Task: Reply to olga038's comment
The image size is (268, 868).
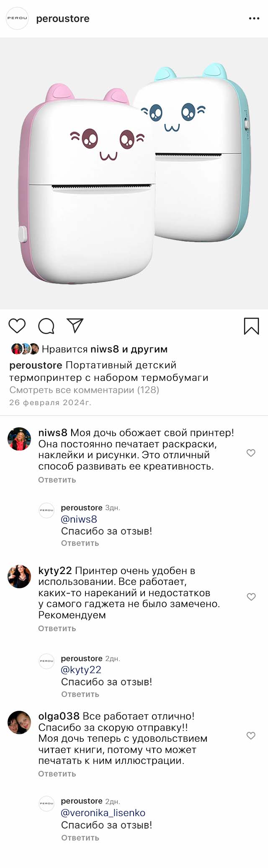Action: click(57, 774)
